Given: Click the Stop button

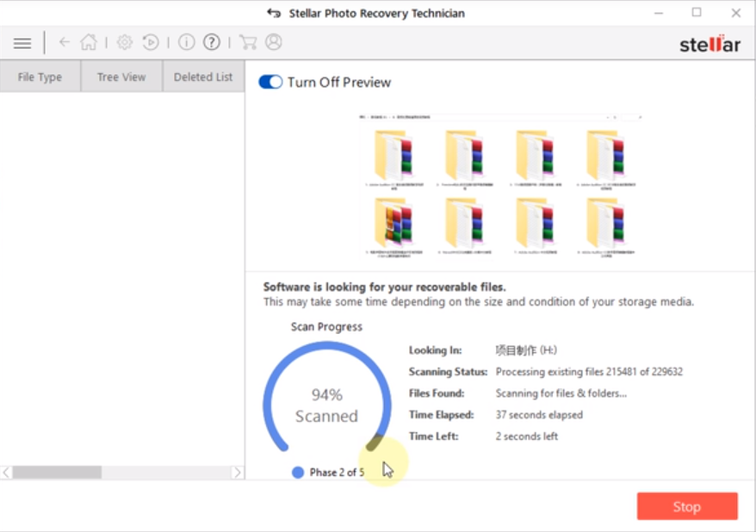Looking at the screenshot, I should click(686, 506).
